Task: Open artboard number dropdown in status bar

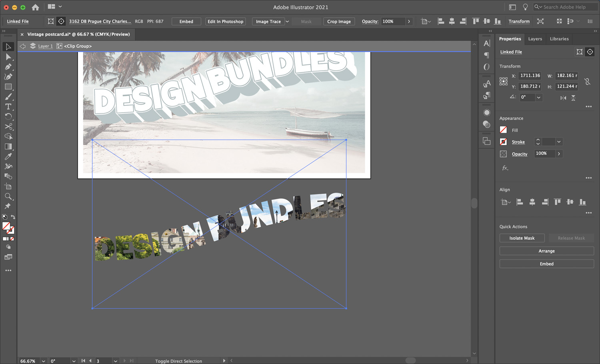Action: [x=116, y=361]
